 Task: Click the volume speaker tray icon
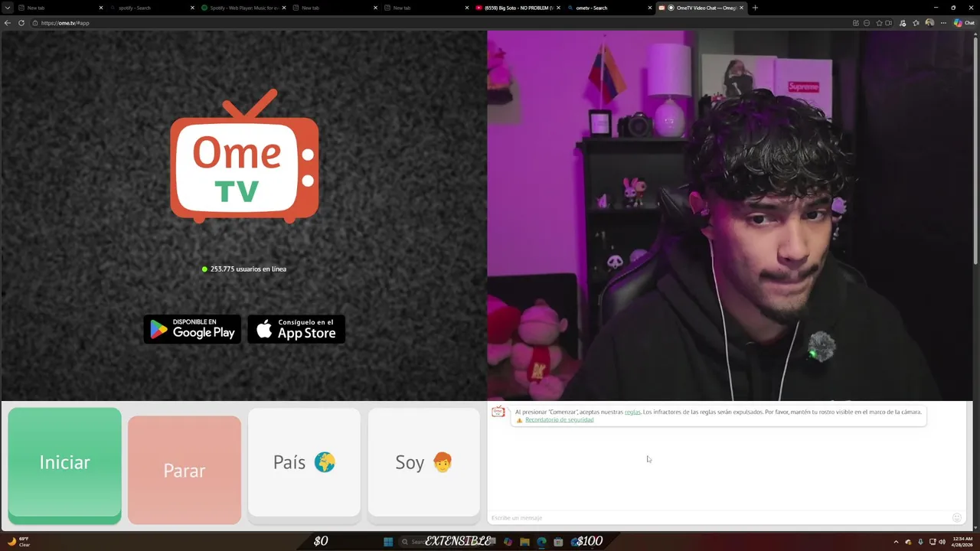942,542
